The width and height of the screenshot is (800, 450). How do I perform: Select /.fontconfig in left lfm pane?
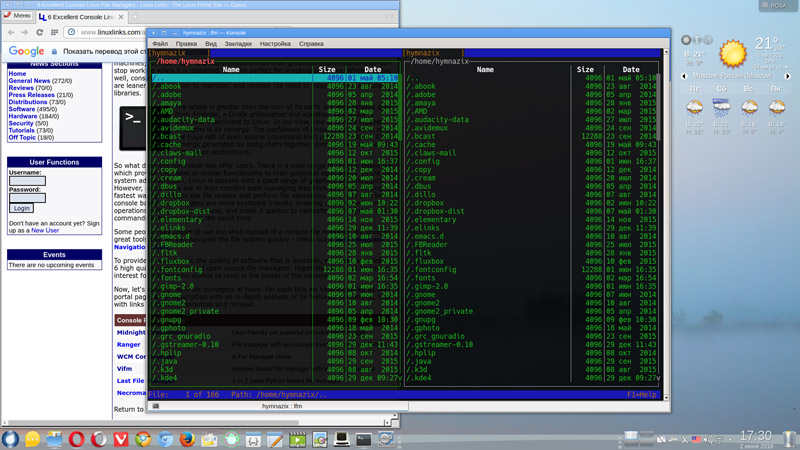177,270
